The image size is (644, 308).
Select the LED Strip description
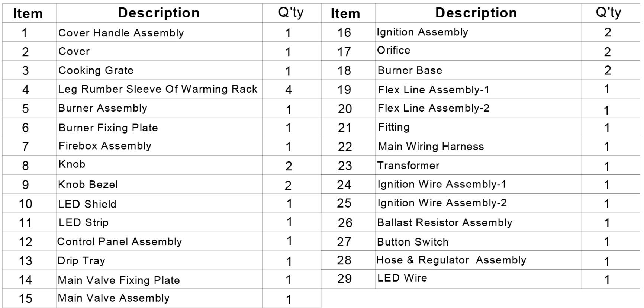coord(84,223)
